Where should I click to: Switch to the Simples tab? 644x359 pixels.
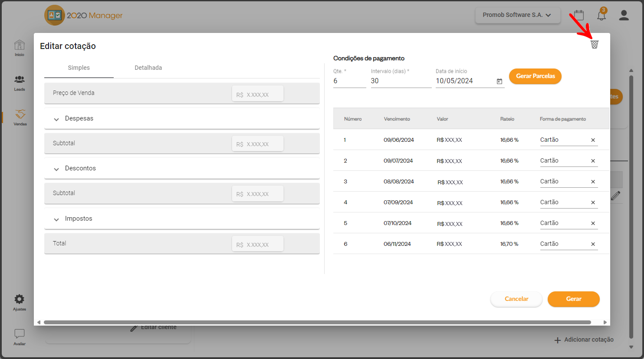point(79,68)
